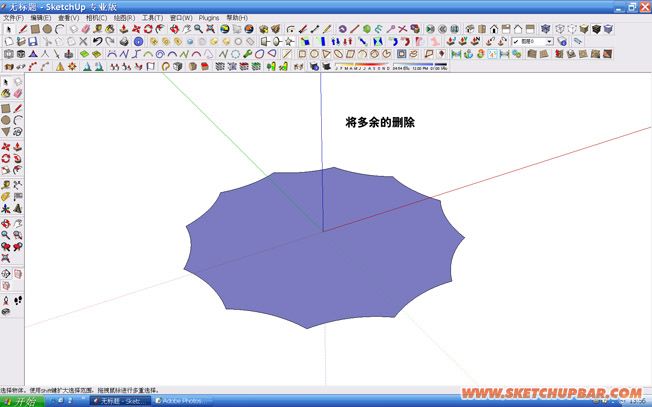The height and width of the screenshot is (407, 652).
Task: Switch to the 无标题 SketchUp taskbar button
Action: click(x=121, y=401)
